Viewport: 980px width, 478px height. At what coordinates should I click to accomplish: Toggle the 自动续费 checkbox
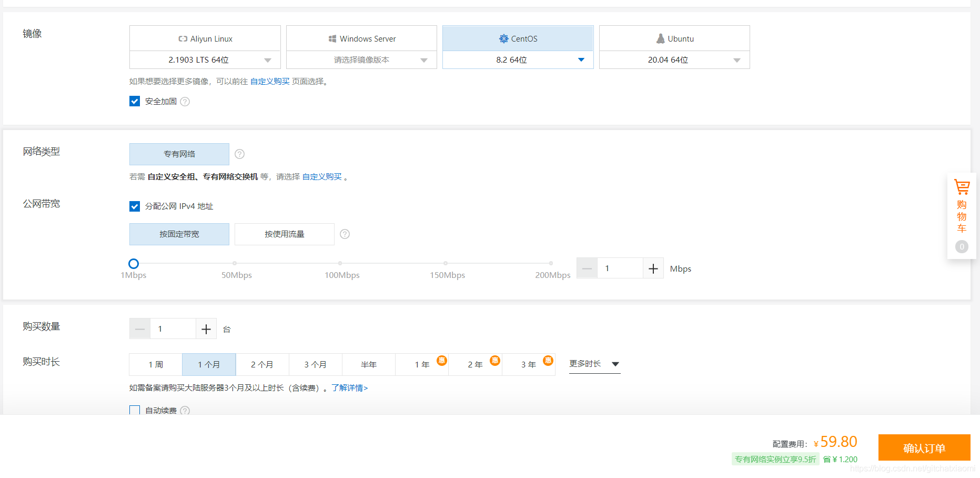point(135,410)
